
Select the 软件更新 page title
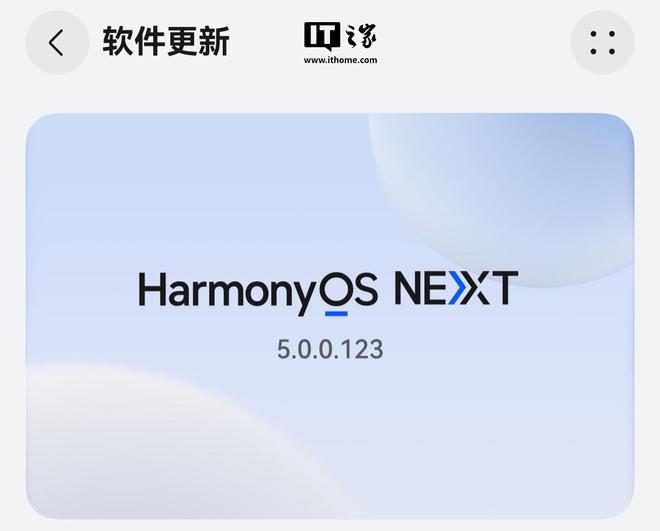pos(166,41)
